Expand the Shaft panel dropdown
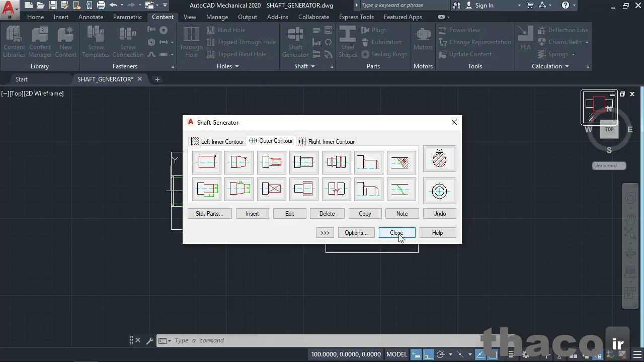The height and width of the screenshot is (362, 644). click(x=312, y=66)
